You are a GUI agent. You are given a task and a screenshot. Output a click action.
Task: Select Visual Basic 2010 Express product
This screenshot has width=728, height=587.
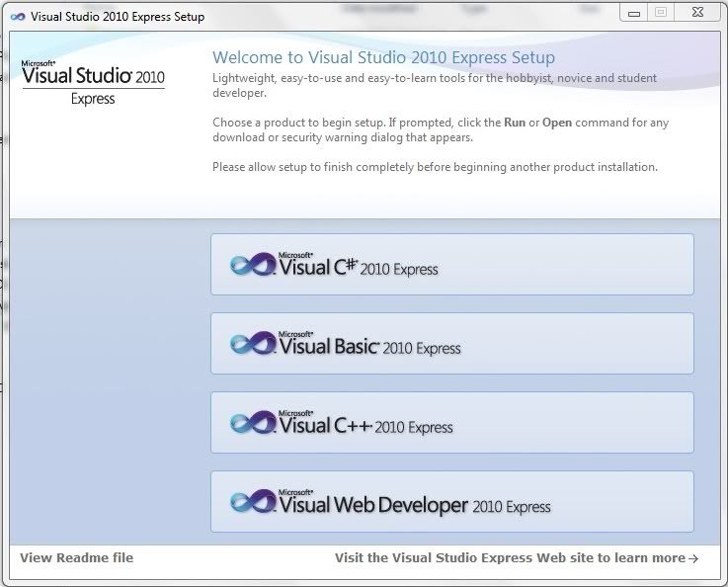[451, 344]
